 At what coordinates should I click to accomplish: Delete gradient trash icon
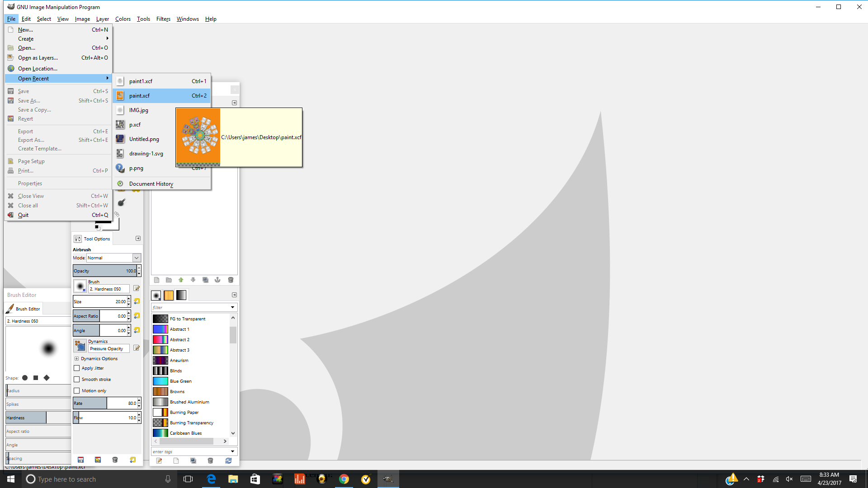(x=210, y=461)
